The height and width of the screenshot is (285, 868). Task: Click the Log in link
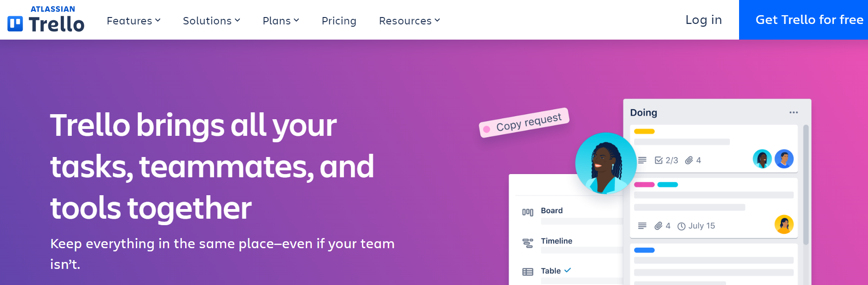[704, 20]
